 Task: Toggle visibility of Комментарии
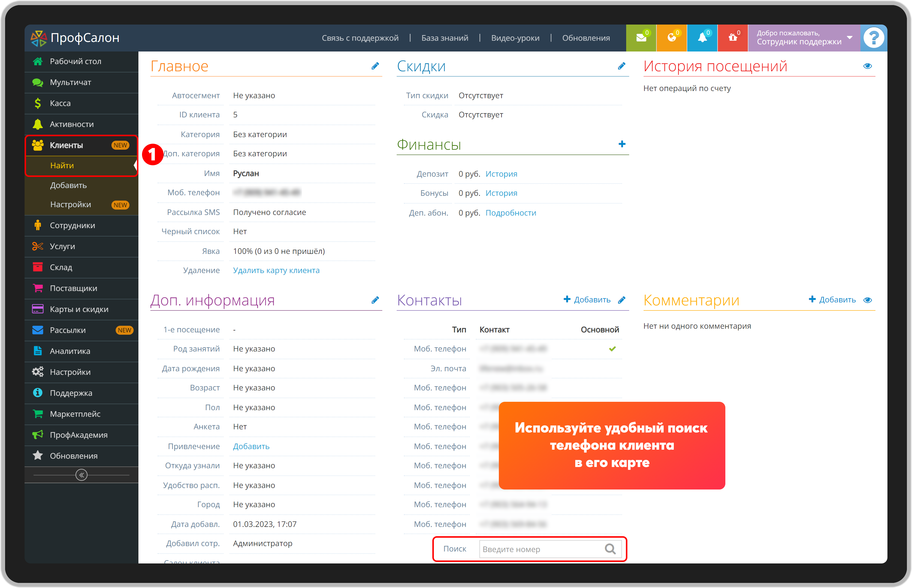click(x=867, y=300)
